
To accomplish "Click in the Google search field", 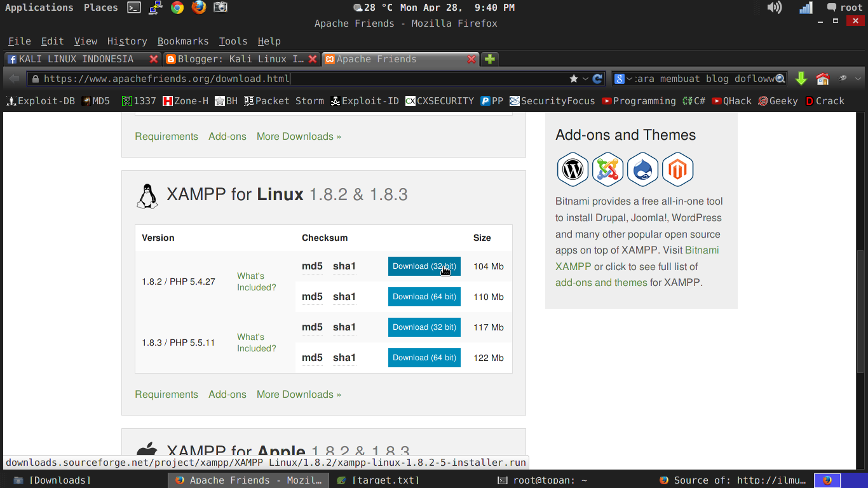I will pyautogui.click(x=704, y=79).
